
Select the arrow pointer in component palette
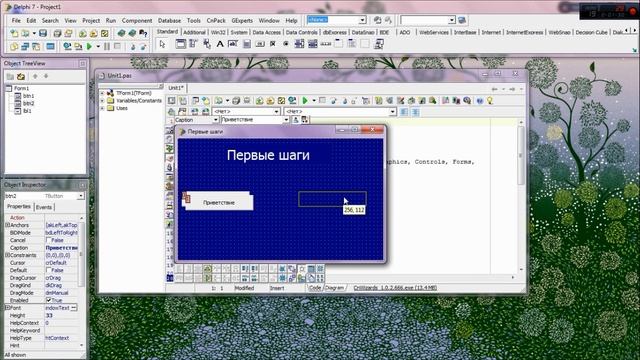(162, 44)
